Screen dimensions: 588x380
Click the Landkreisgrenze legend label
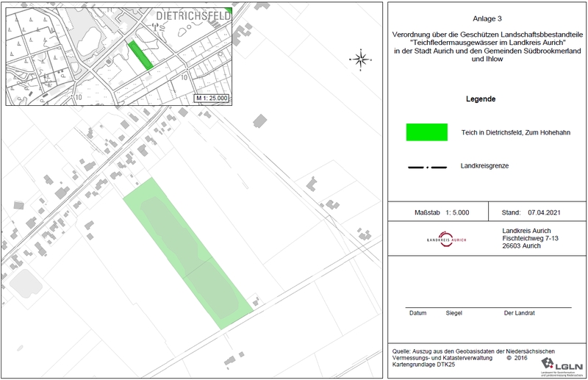[484, 166]
